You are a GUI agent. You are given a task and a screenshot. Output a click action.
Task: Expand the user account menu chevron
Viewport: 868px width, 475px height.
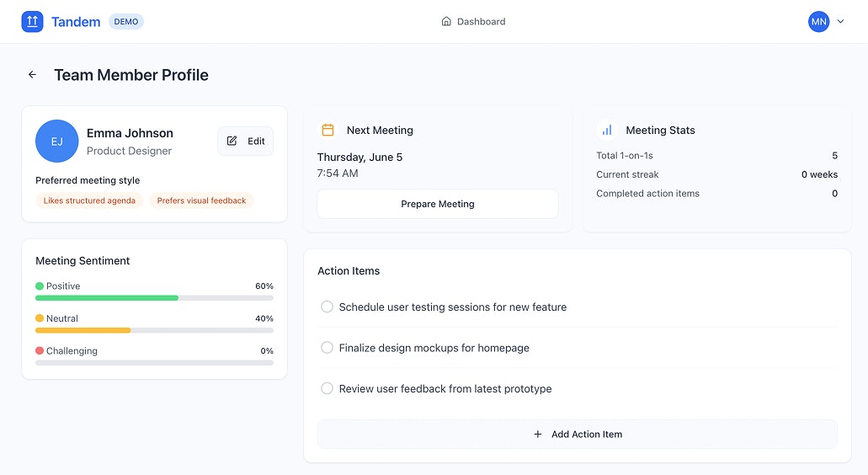click(840, 22)
